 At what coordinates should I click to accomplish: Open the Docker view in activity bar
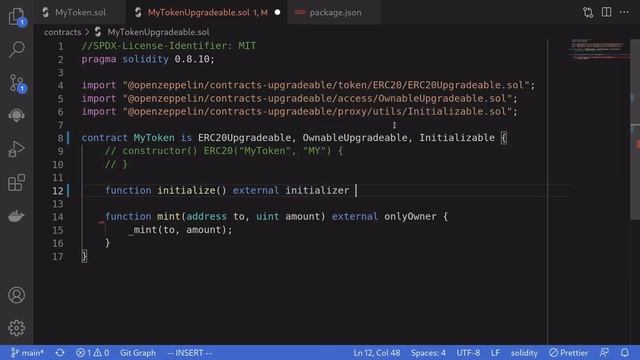pos(16,216)
